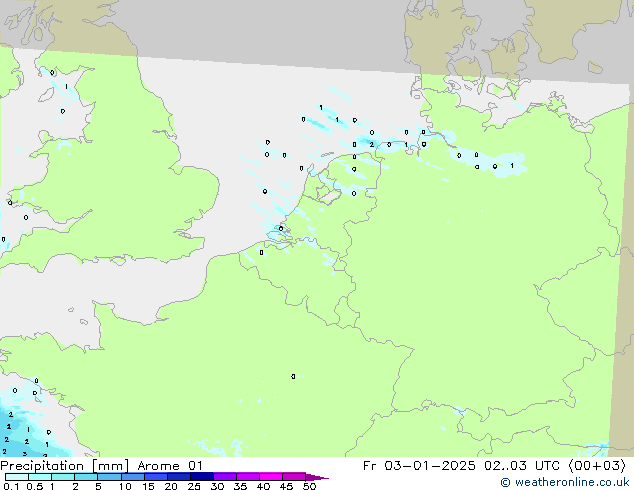Click the '10' legend scale label

pyautogui.click(x=125, y=486)
